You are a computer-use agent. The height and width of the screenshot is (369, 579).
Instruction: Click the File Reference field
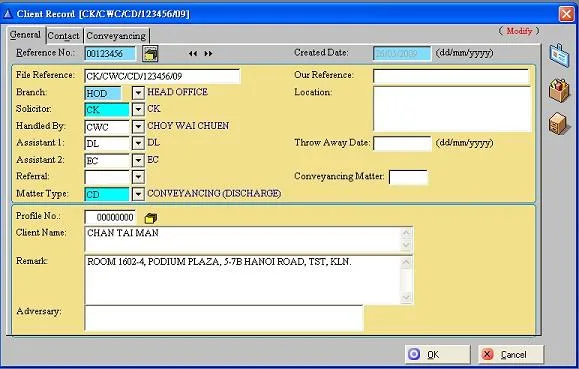pos(162,76)
